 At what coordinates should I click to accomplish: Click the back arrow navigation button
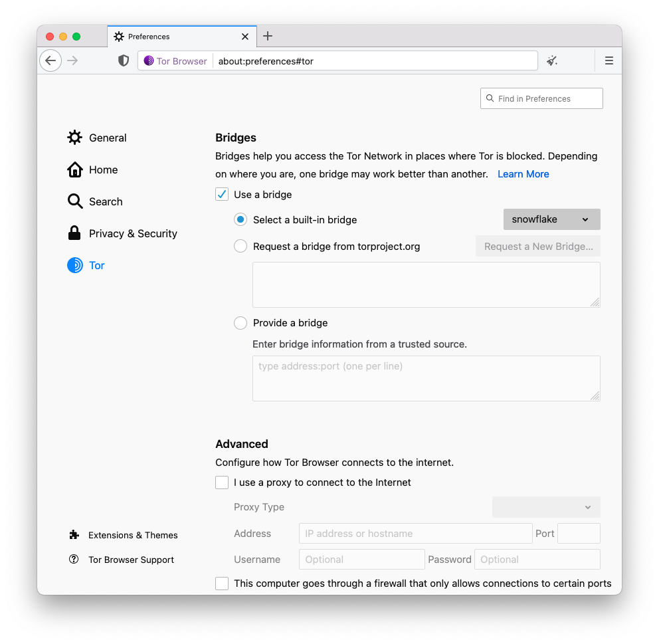pyautogui.click(x=50, y=60)
